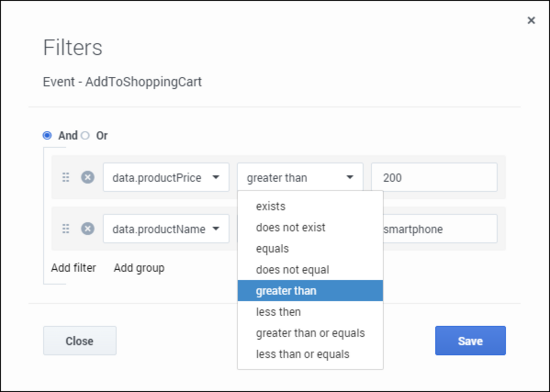This screenshot has height=392, width=550.
Task: Select the And radio button
Action: [x=47, y=135]
